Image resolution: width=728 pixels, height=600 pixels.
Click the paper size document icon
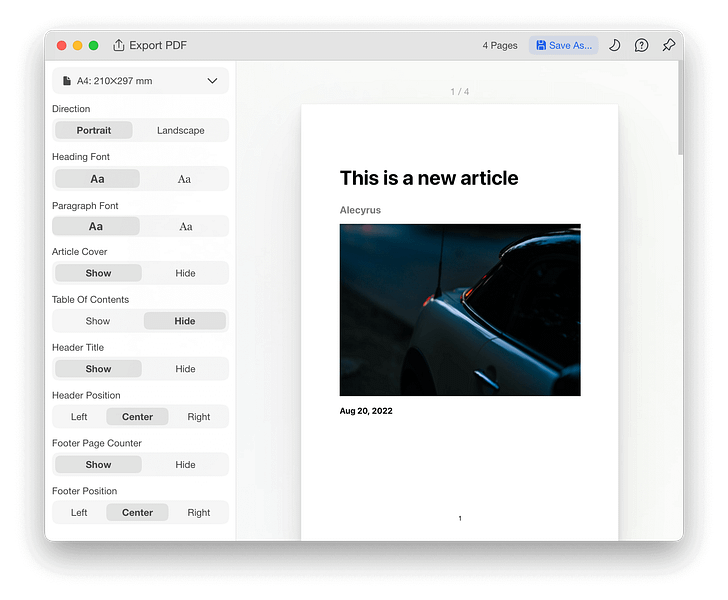[67, 81]
